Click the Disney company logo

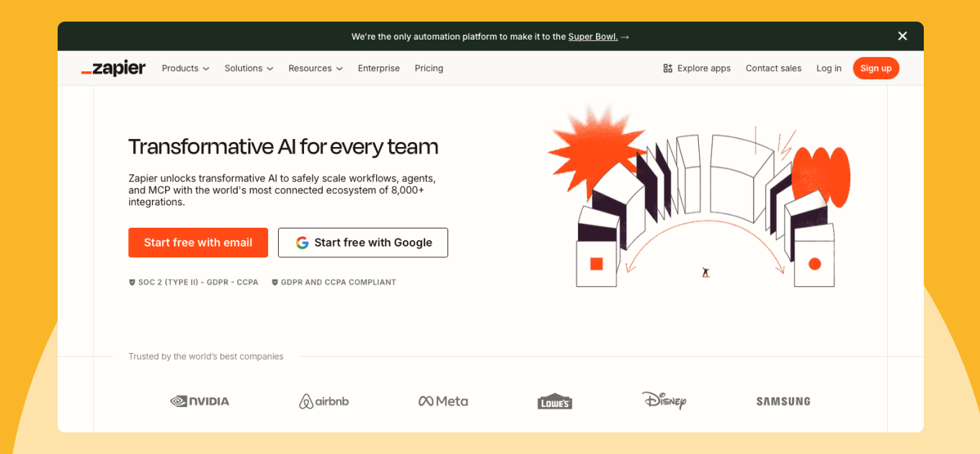[x=664, y=401]
